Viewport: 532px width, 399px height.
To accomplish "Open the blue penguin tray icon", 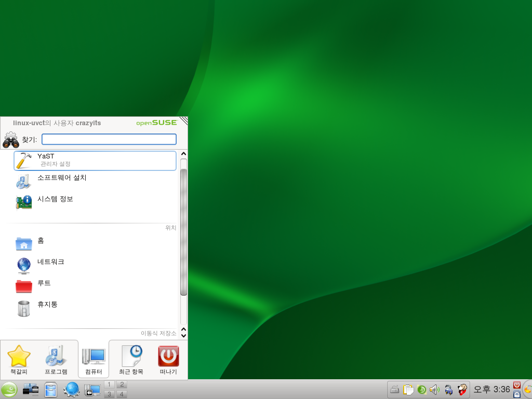I will coord(448,390).
